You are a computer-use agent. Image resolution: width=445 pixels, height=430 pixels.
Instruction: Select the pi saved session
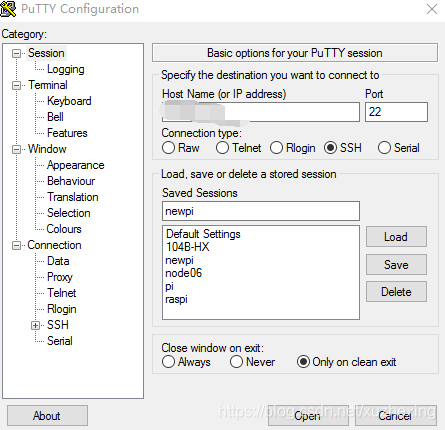tap(169, 286)
